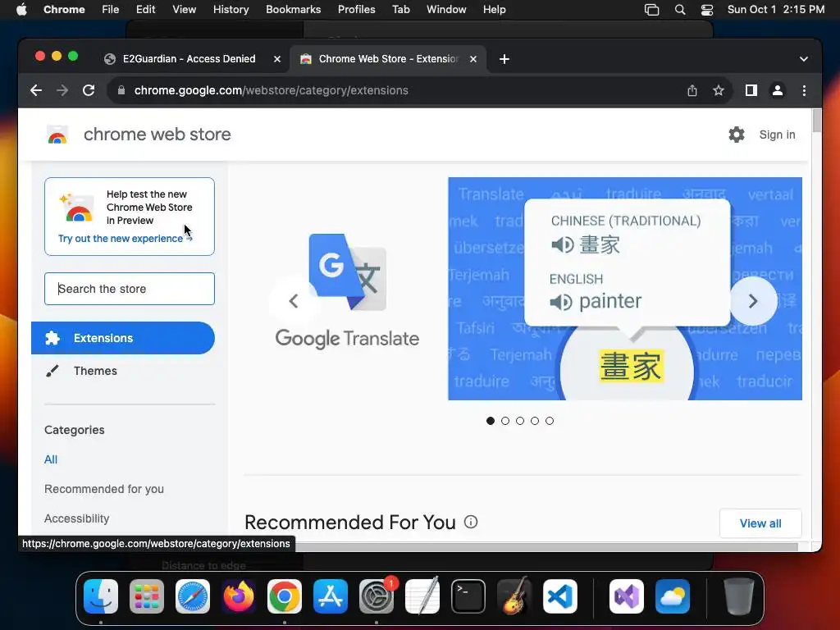Click the browser forward arrow
Viewport: 840px width, 630px height.
pos(62,90)
